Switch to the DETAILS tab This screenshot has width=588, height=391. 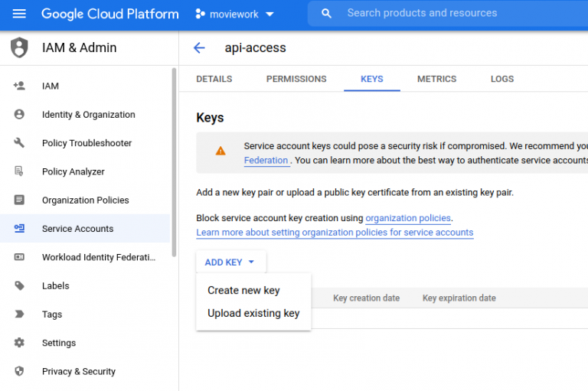(x=214, y=79)
